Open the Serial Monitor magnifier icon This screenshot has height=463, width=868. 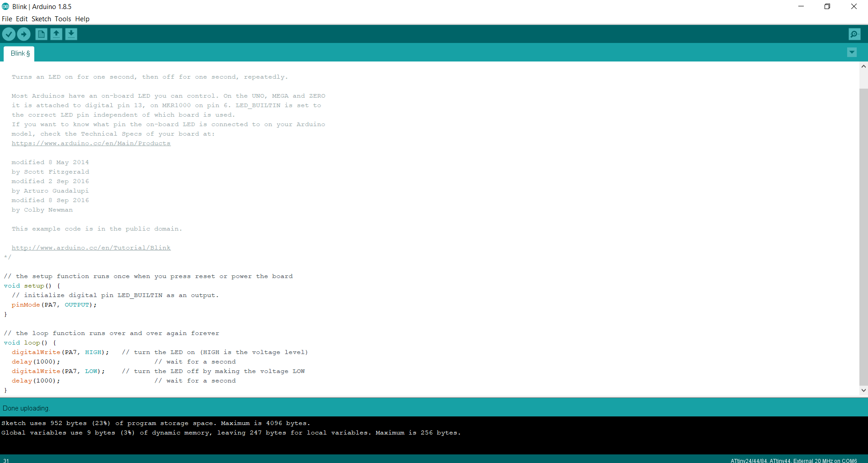[854, 34]
